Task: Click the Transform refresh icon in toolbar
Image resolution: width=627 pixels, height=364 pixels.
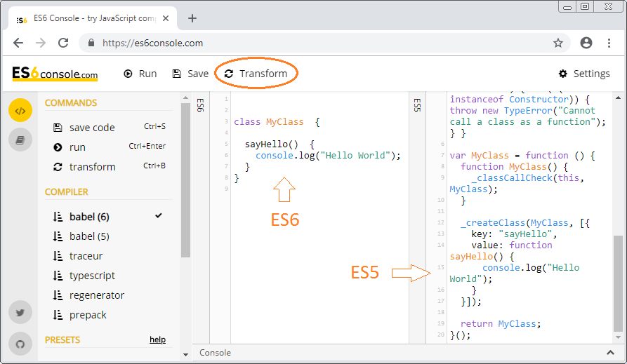Action: tap(229, 74)
